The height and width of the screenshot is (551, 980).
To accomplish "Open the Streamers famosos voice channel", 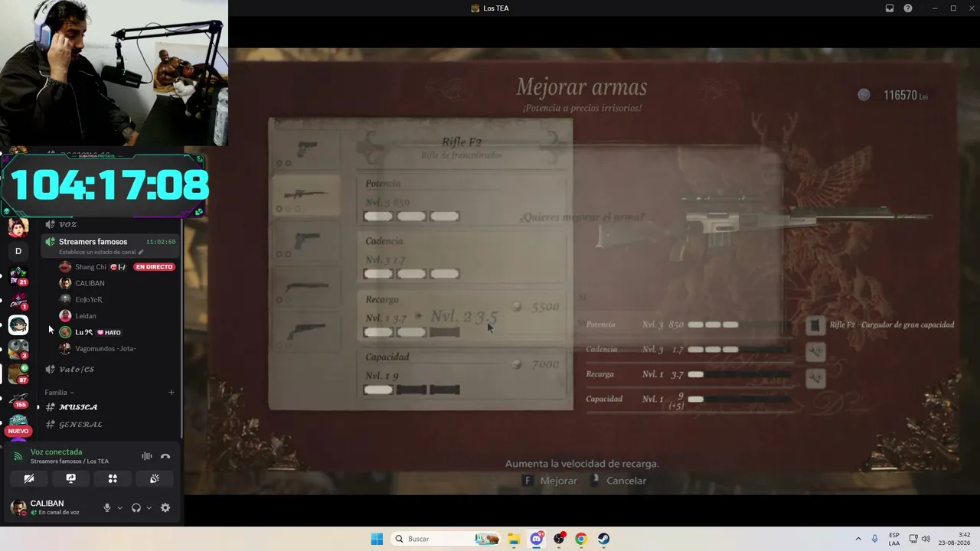I will [93, 242].
